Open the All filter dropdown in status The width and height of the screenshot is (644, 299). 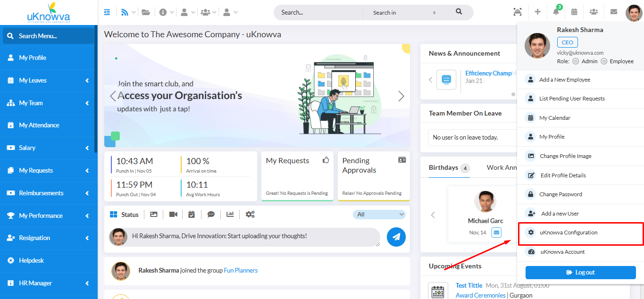click(x=379, y=215)
